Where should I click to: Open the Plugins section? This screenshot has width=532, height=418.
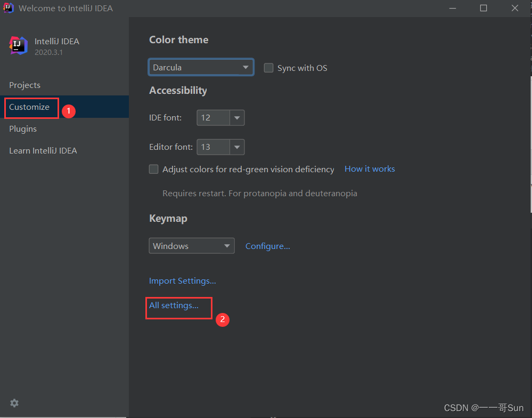[23, 128]
